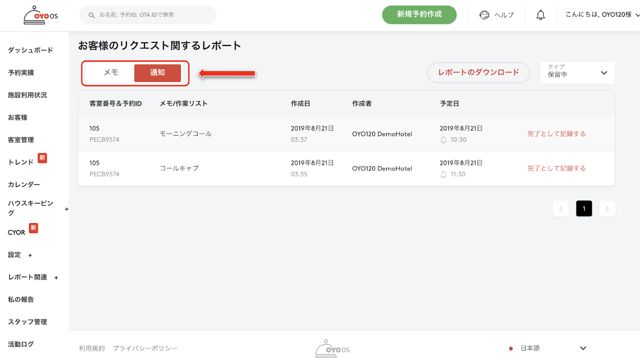Open the タイプ 保留中 dropdown

tap(577, 72)
